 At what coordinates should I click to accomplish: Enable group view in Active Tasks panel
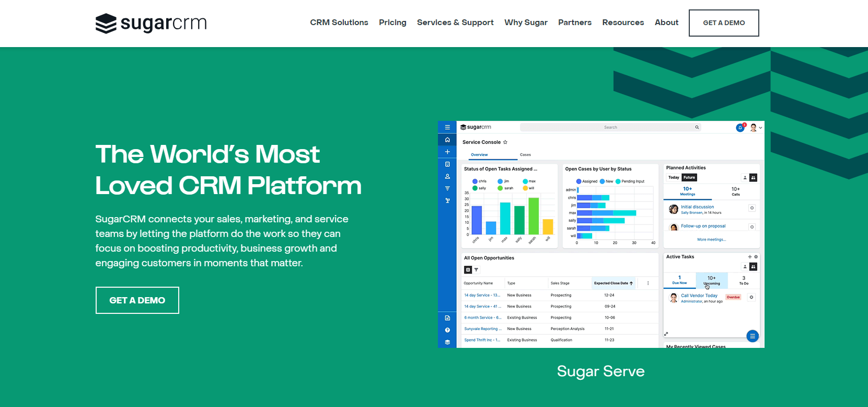753,267
